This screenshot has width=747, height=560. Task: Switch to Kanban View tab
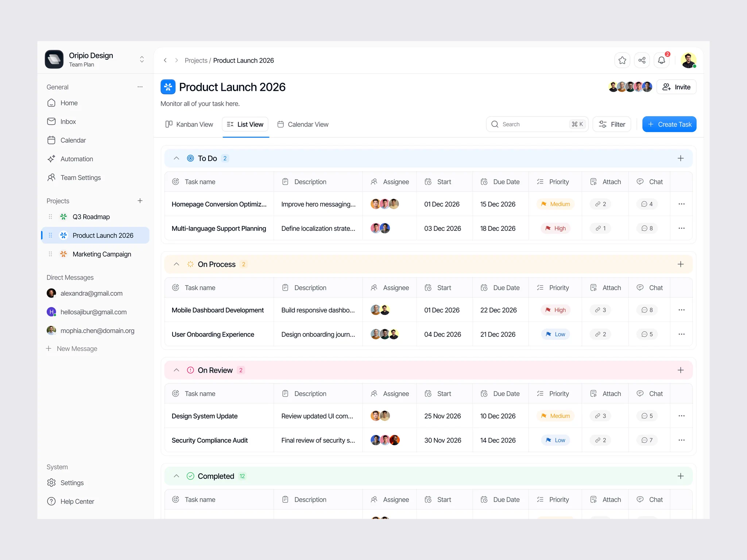(189, 124)
